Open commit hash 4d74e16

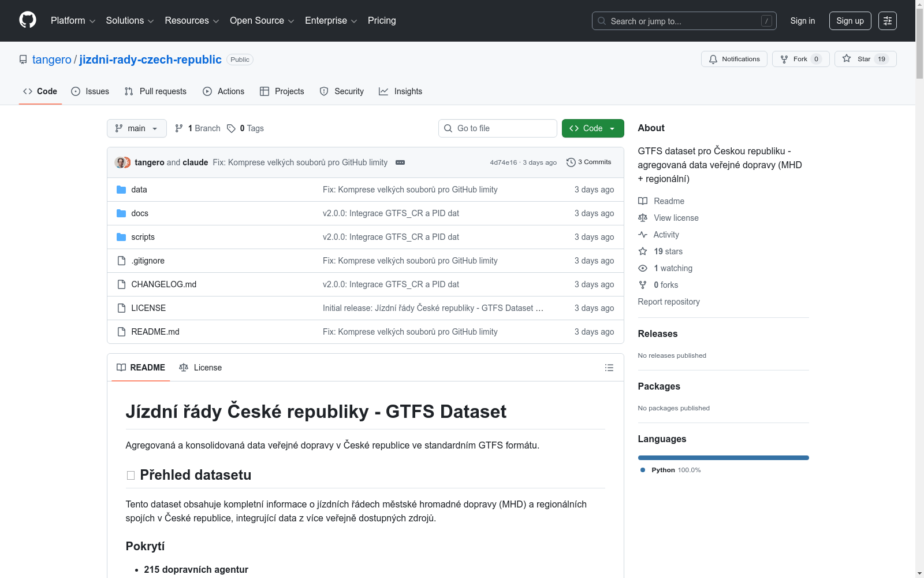tap(504, 162)
